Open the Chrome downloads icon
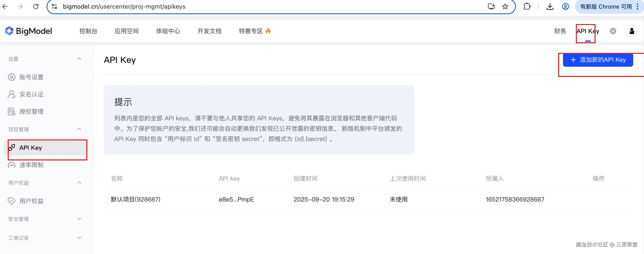This screenshot has height=254, width=644. [550, 6]
